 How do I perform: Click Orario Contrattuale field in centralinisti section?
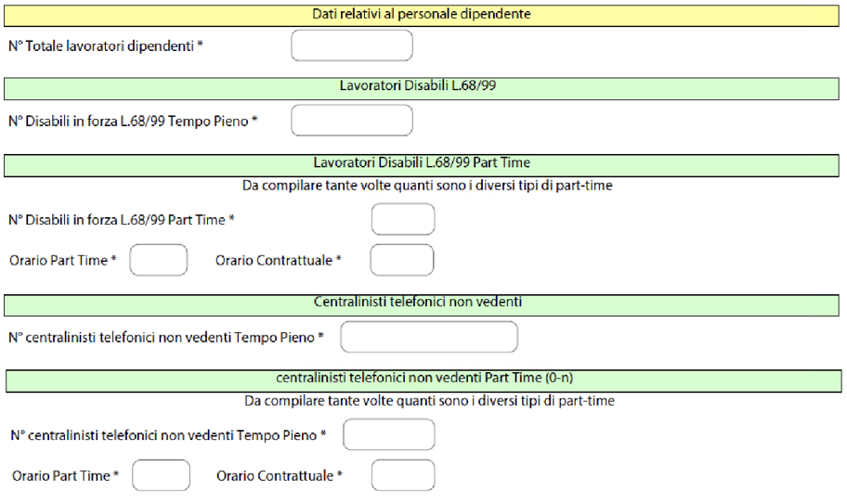click(x=402, y=476)
